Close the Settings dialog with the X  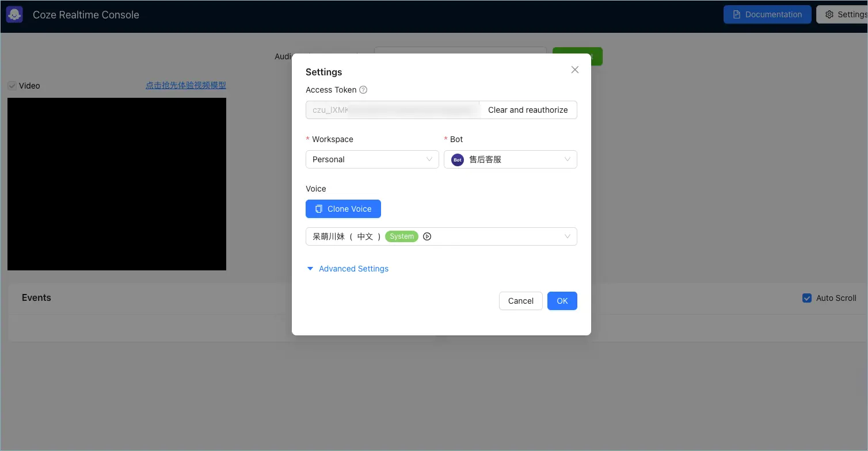[x=574, y=70]
